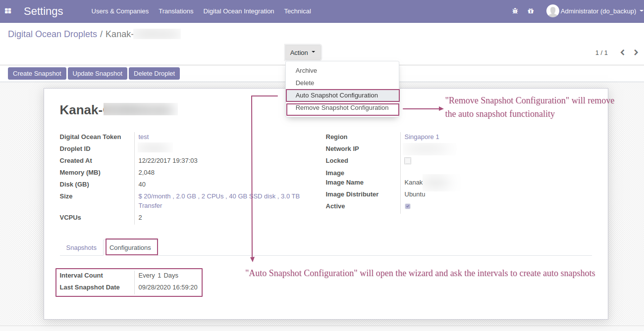Click Delete Droplet button
The height and width of the screenshot is (331, 644).
pos(155,73)
